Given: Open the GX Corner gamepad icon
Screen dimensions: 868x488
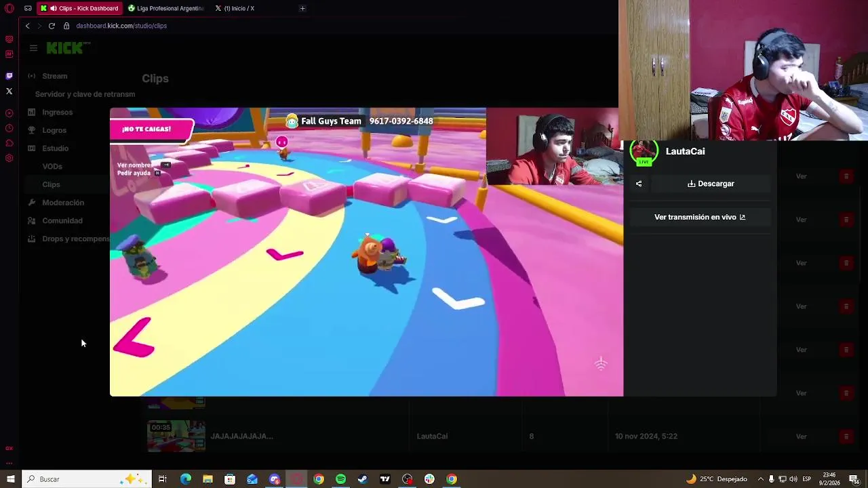Looking at the screenshot, I should pos(28,8).
